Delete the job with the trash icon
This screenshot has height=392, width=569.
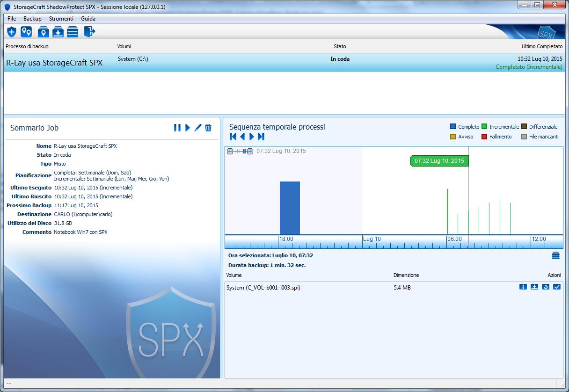(209, 128)
